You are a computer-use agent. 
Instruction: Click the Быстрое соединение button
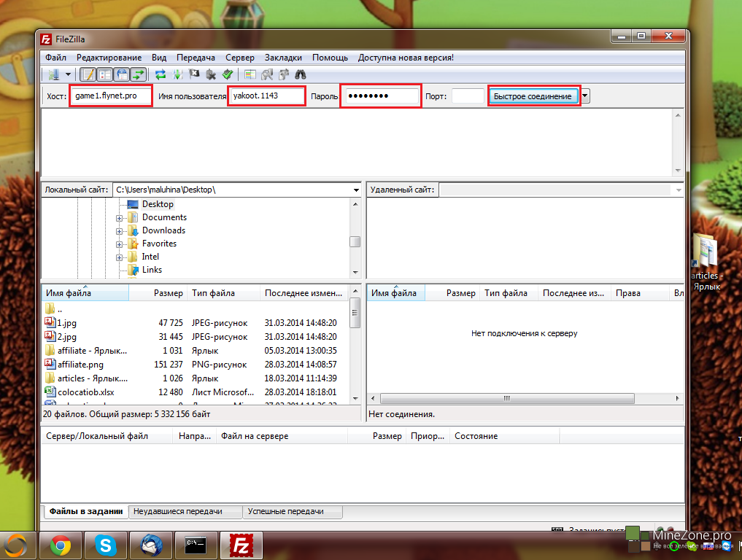coord(533,96)
